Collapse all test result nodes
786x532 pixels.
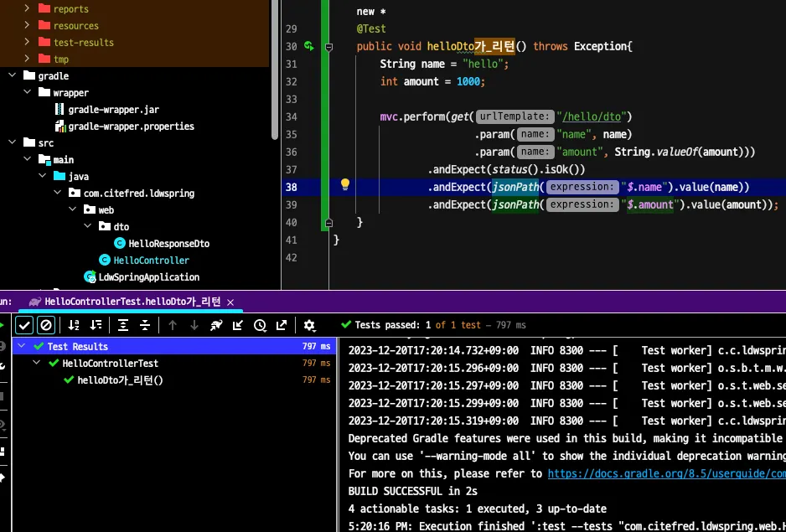145,325
